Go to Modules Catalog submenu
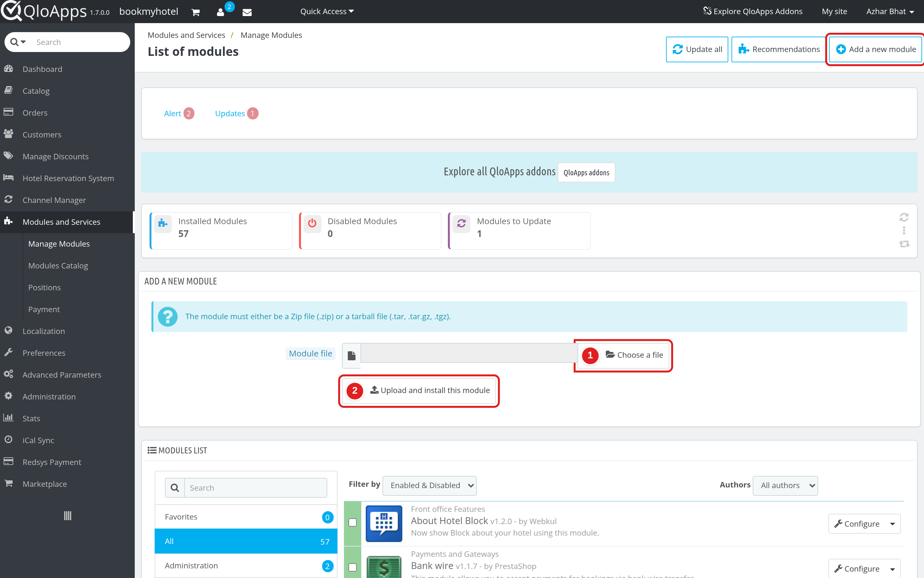 coord(58,266)
